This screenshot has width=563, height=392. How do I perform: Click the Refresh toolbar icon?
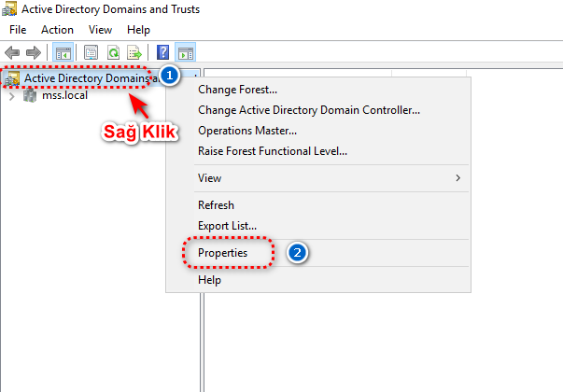pyautogui.click(x=114, y=53)
